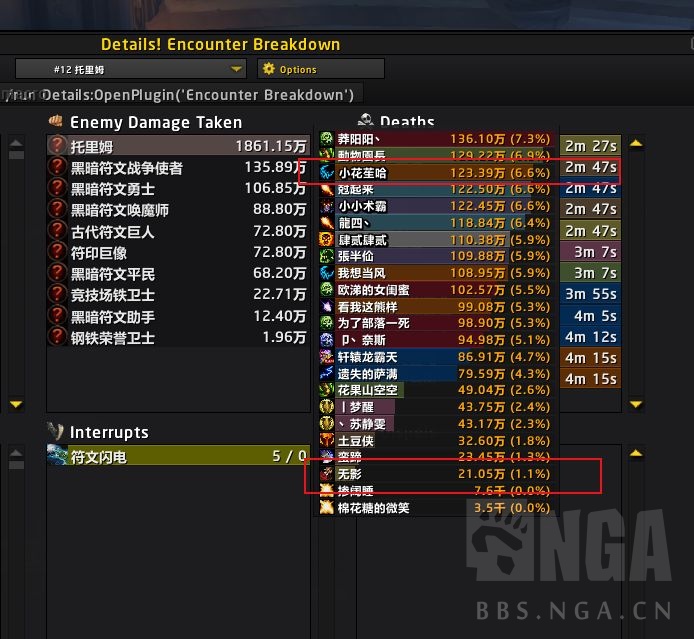Click the class icon for 張半伦
694x639 pixels.
327,256
